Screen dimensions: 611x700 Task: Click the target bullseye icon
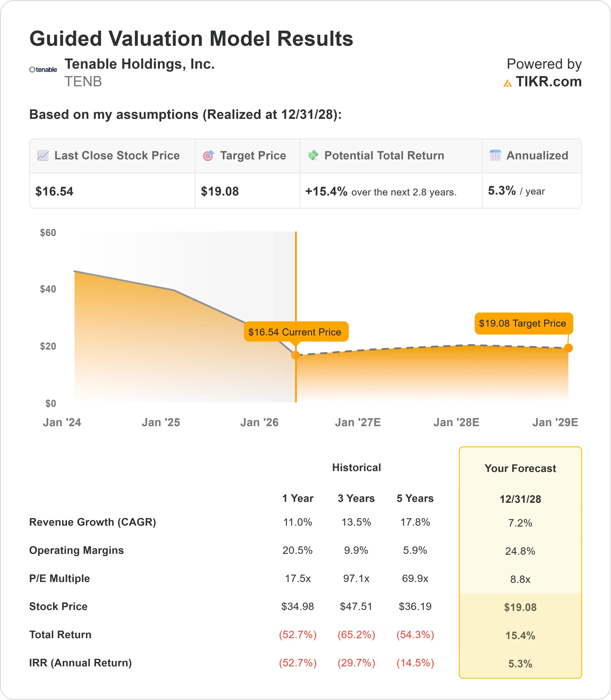click(x=208, y=155)
